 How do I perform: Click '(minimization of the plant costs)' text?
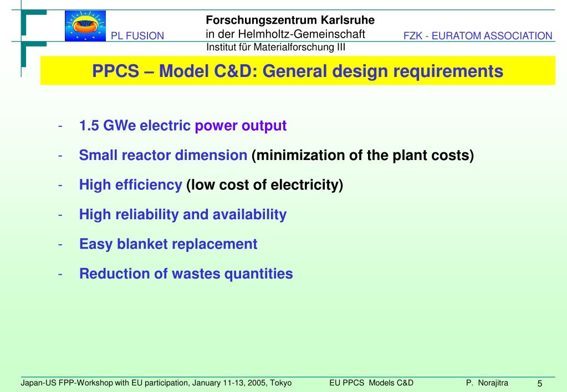pos(362,156)
